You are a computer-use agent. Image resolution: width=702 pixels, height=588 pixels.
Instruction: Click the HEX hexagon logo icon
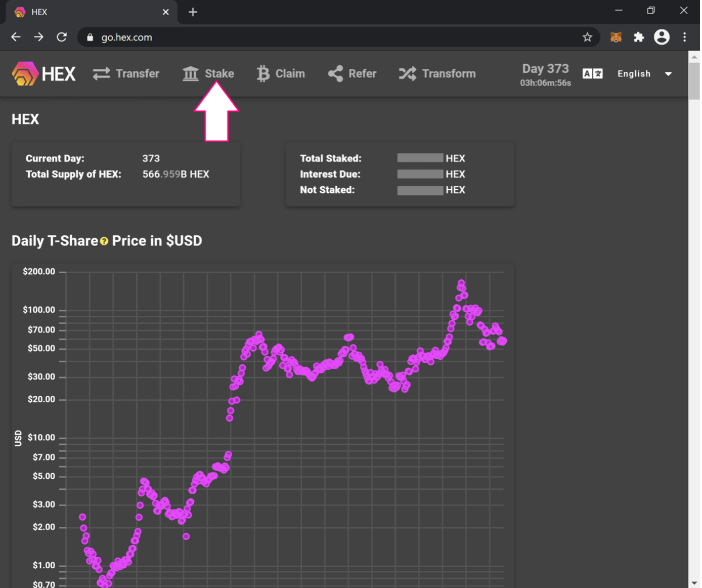pyautogui.click(x=25, y=74)
